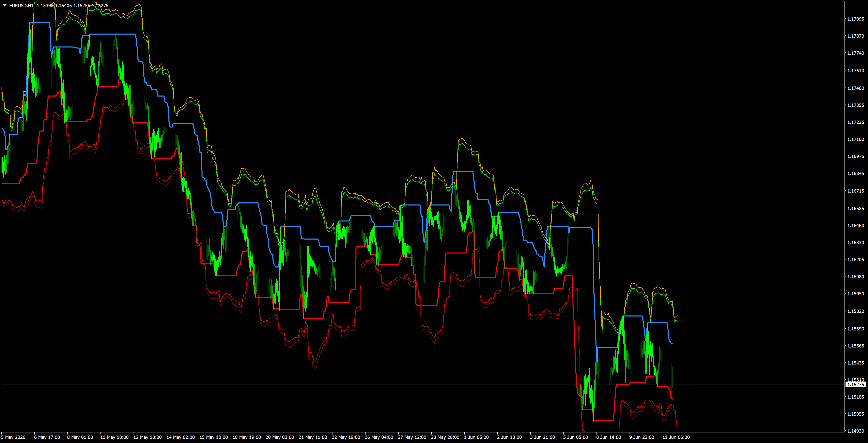Click the 1.15055 price scale label

coord(856,414)
